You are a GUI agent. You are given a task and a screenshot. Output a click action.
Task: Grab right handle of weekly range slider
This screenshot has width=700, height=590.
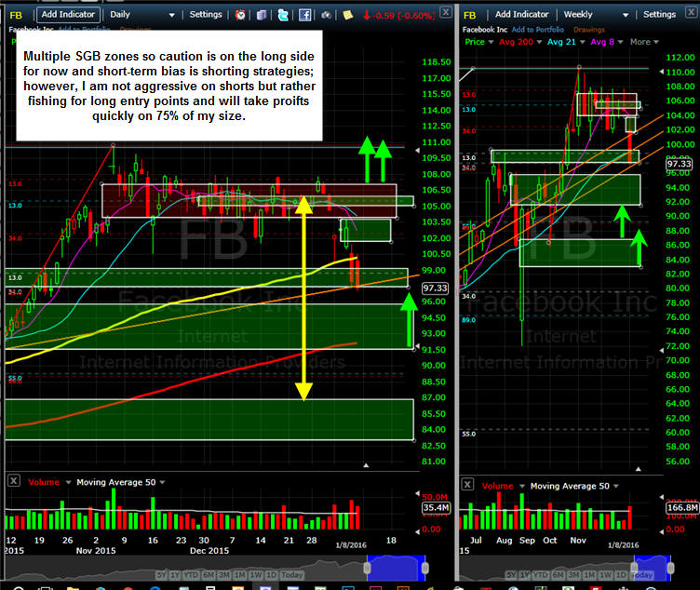670,568
